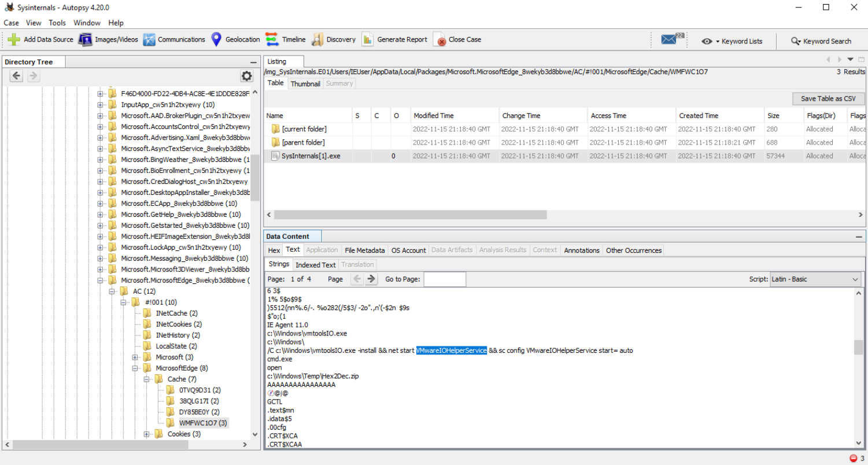Go to the next strings page arrow
This screenshot has height=465, width=868.
click(x=371, y=279)
